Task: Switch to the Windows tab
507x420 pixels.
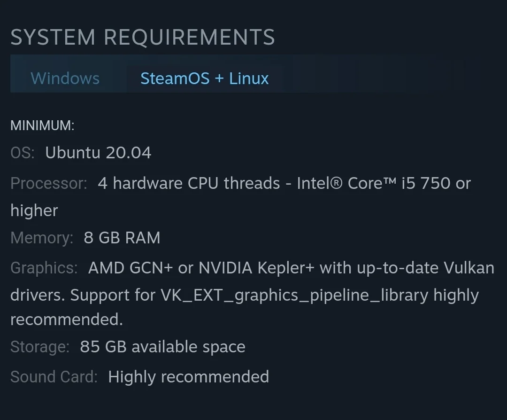Action: [x=65, y=78]
